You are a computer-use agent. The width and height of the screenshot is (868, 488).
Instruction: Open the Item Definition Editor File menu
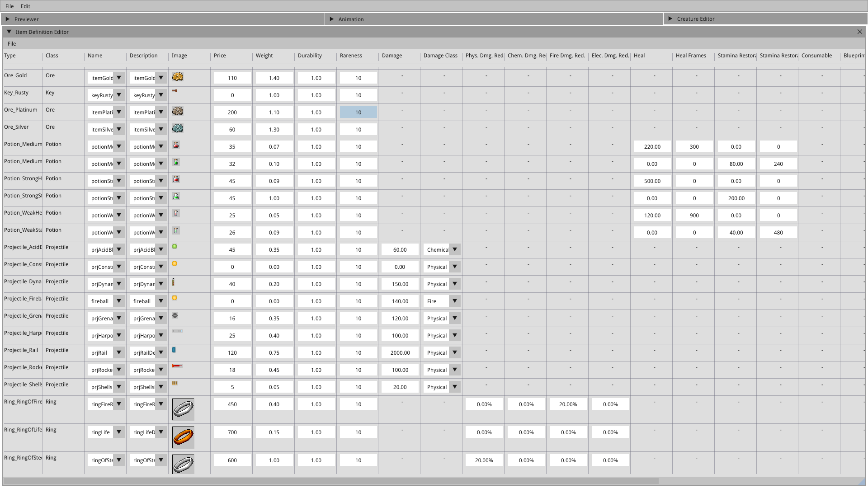click(x=12, y=44)
